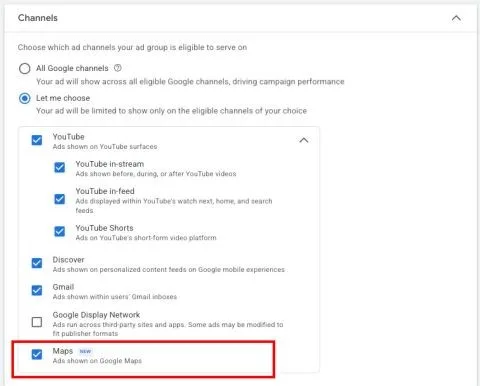The height and width of the screenshot is (386, 480).
Task: Click the 'YouTube in-stream' label
Action: [x=110, y=164]
